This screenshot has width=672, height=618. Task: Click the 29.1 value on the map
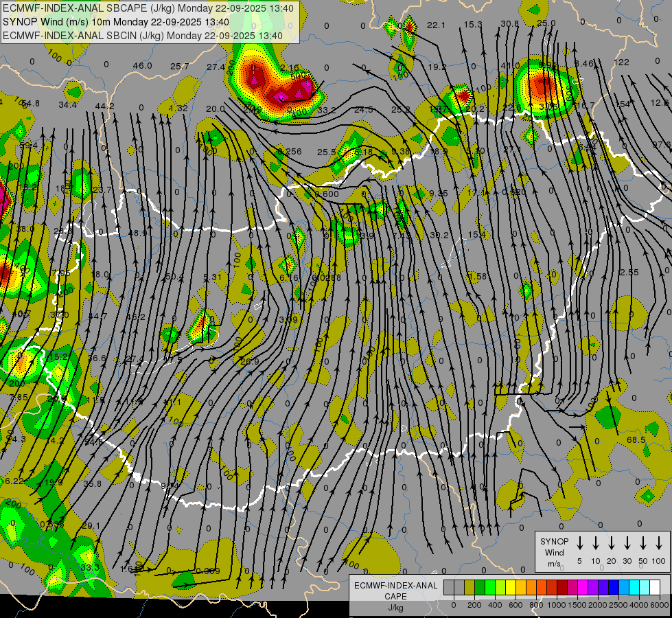tap(91, 526)
